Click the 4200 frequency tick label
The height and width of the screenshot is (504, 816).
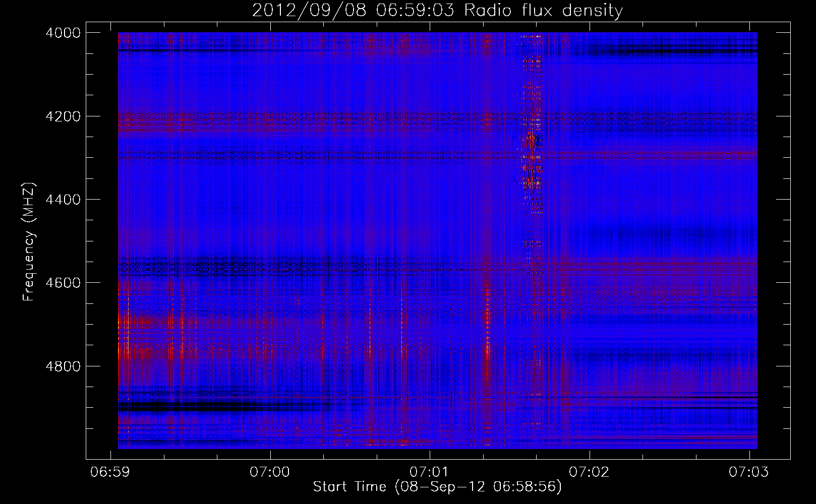[x=63, y=116]
